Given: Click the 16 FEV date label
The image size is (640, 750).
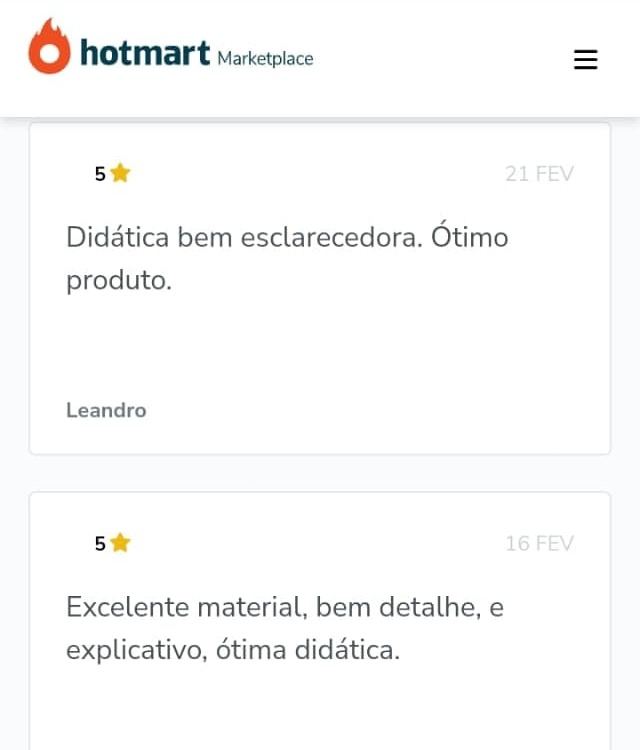Looking at the screenshot, I should (539, 543).
